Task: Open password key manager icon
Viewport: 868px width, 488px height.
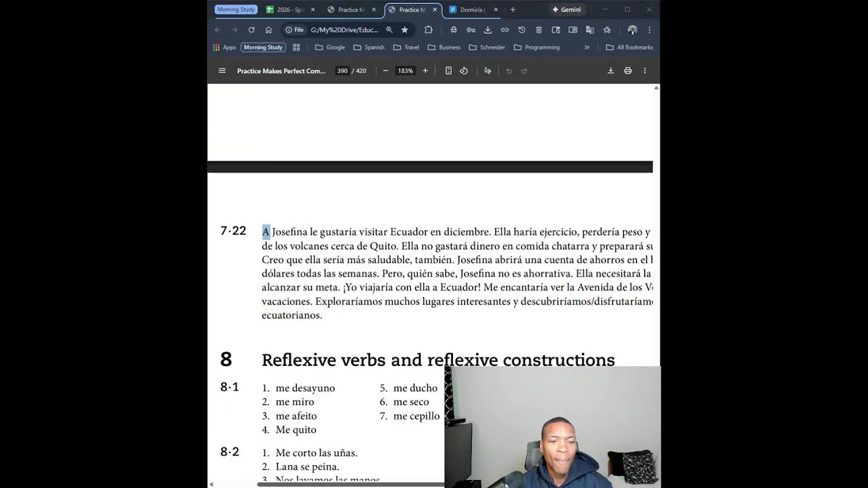Action: pyautogui.click(x=471, y=30)
